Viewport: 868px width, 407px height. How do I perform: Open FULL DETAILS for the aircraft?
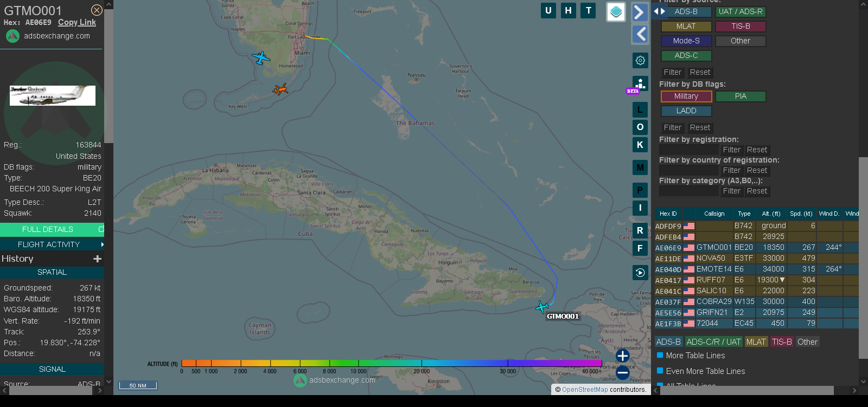(52, 229)
